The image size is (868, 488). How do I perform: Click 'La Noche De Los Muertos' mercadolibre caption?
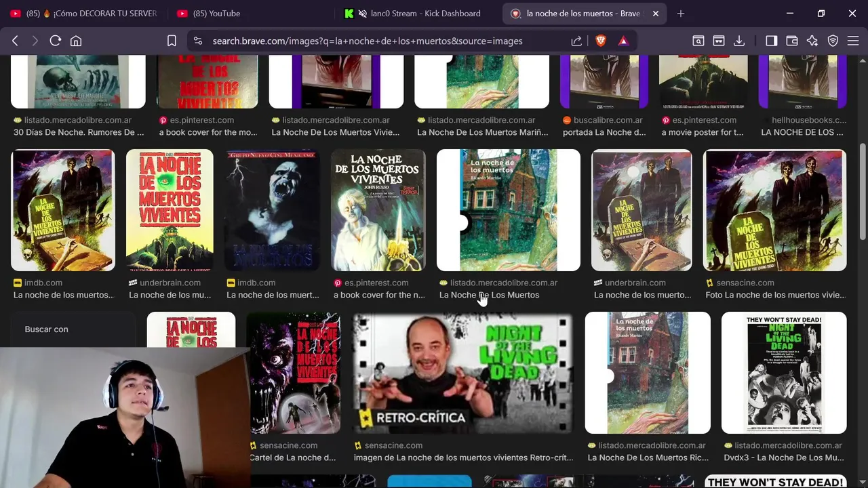tap(489, 295)
